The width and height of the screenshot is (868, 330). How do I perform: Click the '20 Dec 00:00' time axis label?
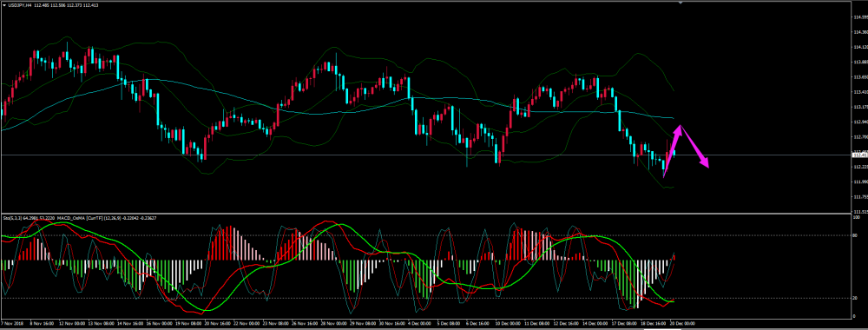tap(682, 322)
